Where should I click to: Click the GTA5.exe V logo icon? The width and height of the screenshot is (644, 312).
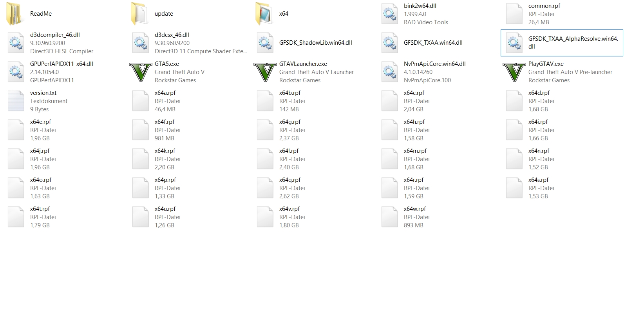pyautogui.click(x=140, y=72)
